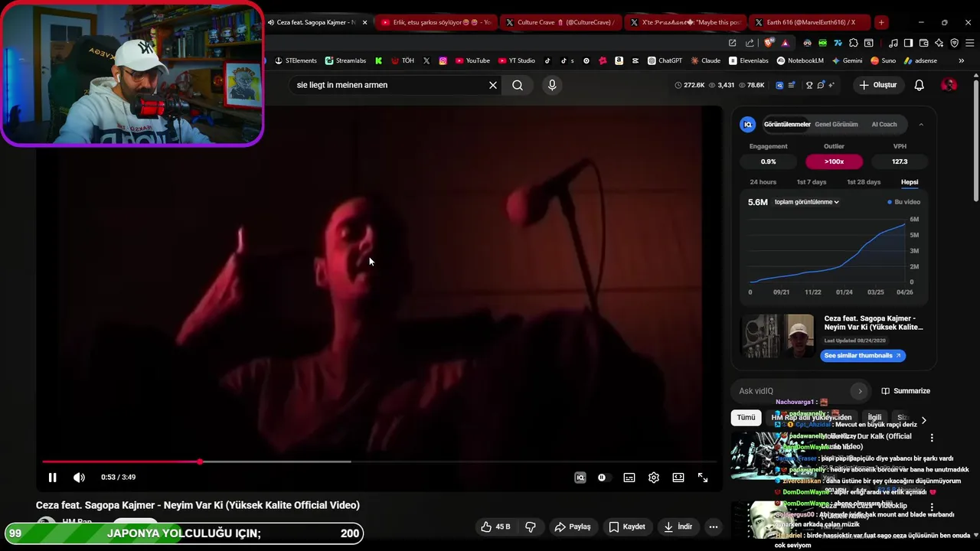Enter fullscreen mode
This screenshot has height=551, width=980.
point(703,478)
